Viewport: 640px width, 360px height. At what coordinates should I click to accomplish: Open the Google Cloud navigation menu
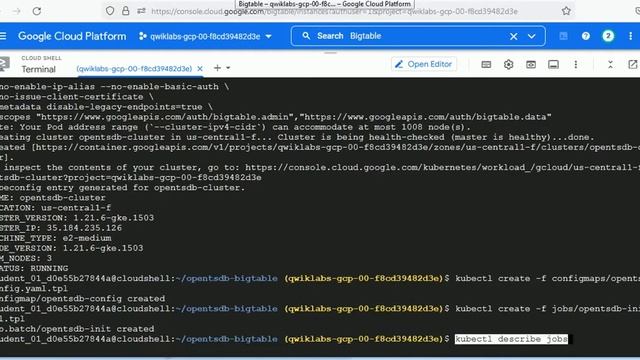click(3, 36)
